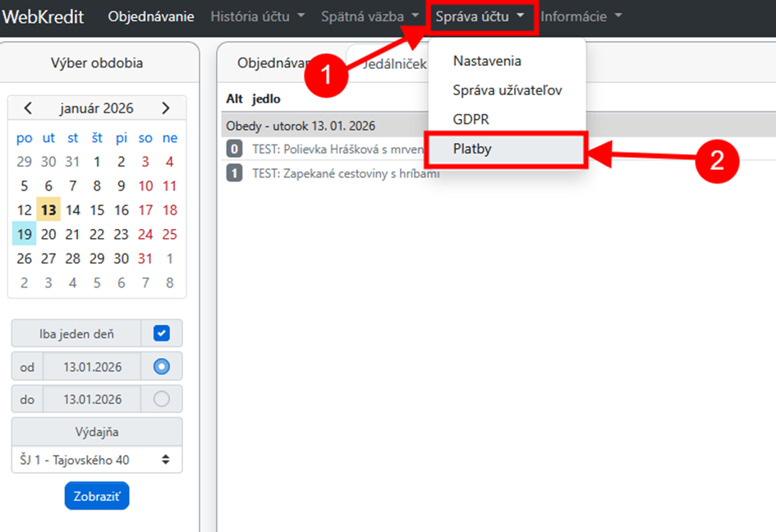Uncheck the 'Iba jeden deň' checkbox
The height and width of the screenshot is (532, 776).
click(162, 333)
